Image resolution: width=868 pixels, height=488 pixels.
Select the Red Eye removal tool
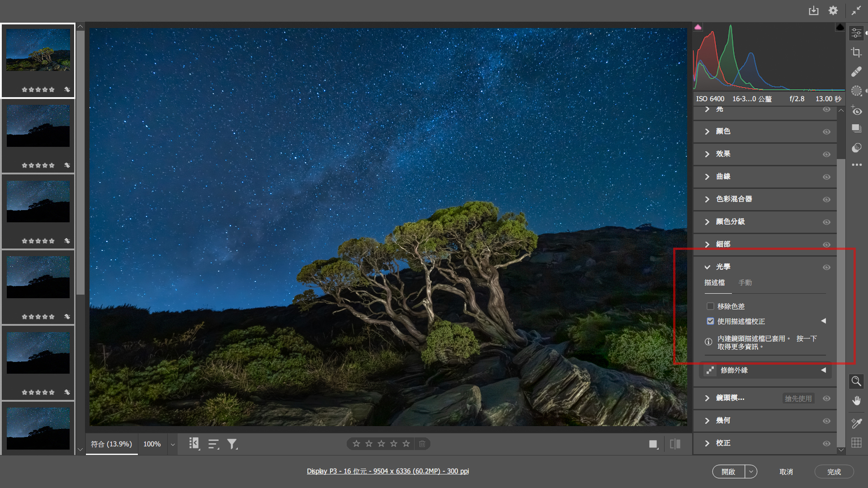click(856, 111)
